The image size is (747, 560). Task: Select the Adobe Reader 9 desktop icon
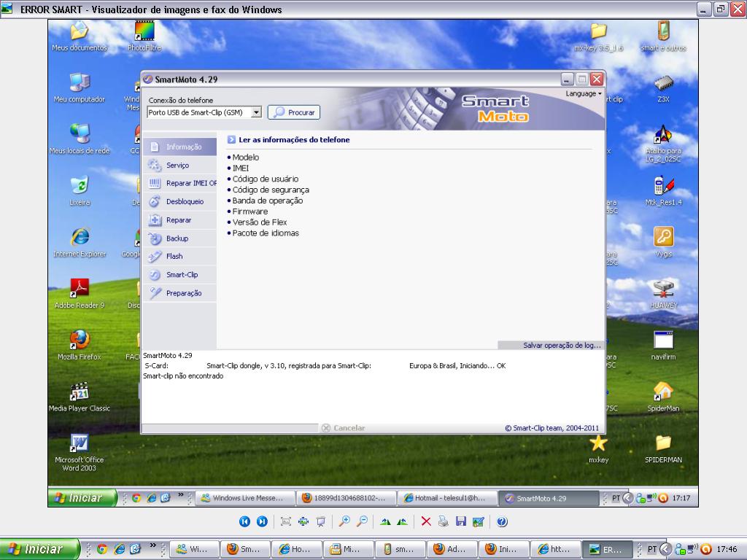tap(79, 294)
